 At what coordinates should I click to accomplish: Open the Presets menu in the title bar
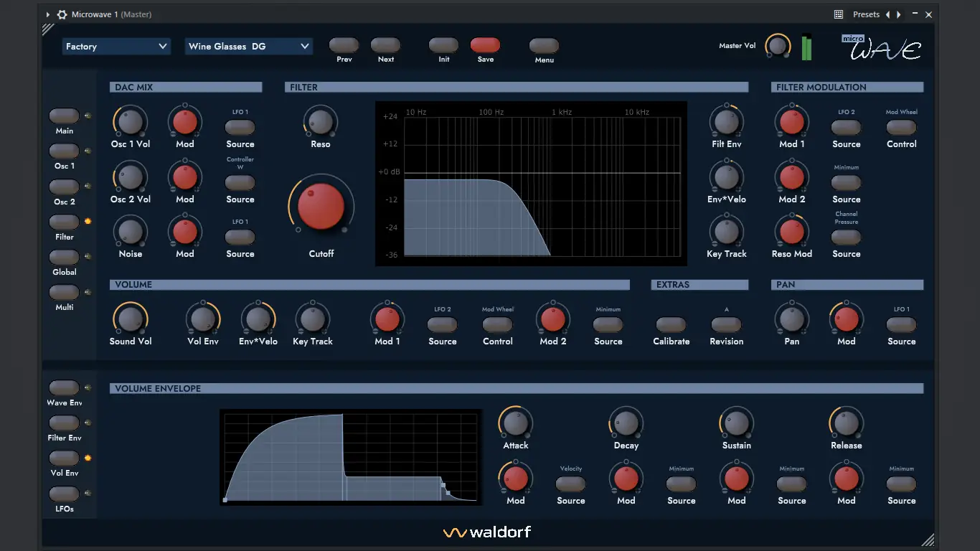(866, 14)
